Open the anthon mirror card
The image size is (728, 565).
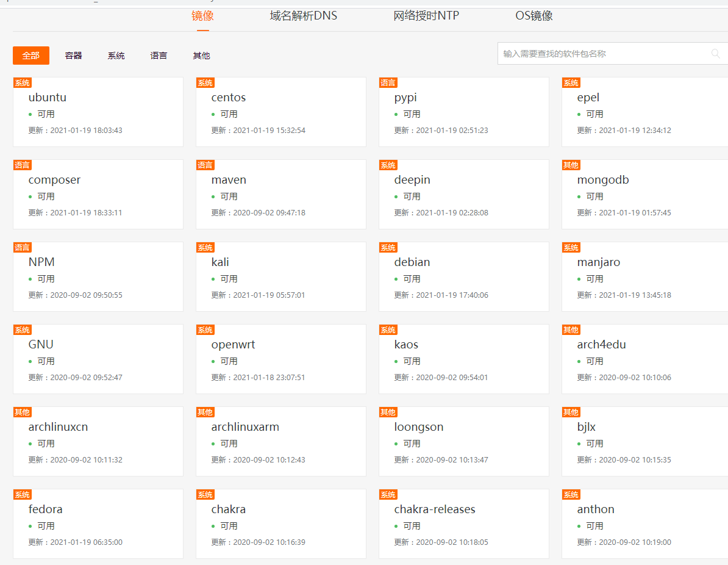coord(645,524)
